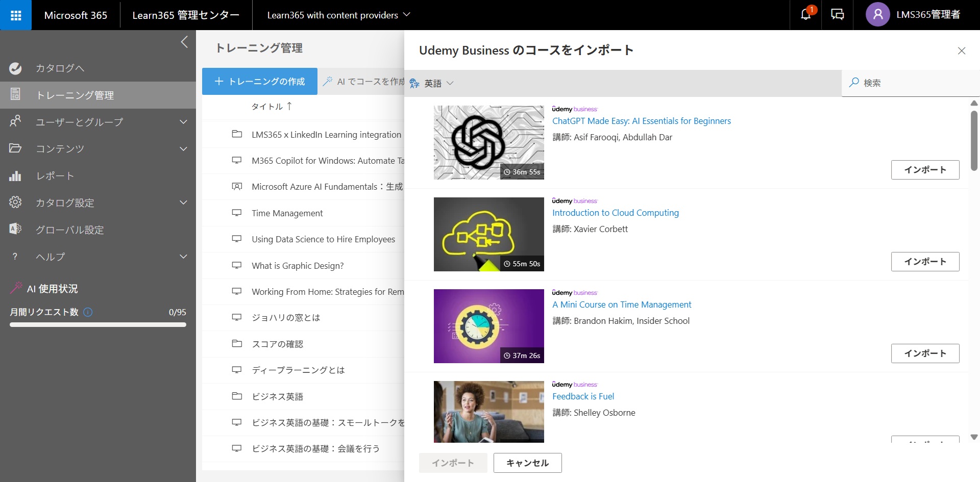
Task: Open Feedback is Fuel course link
Action: [x=583, y=396]
